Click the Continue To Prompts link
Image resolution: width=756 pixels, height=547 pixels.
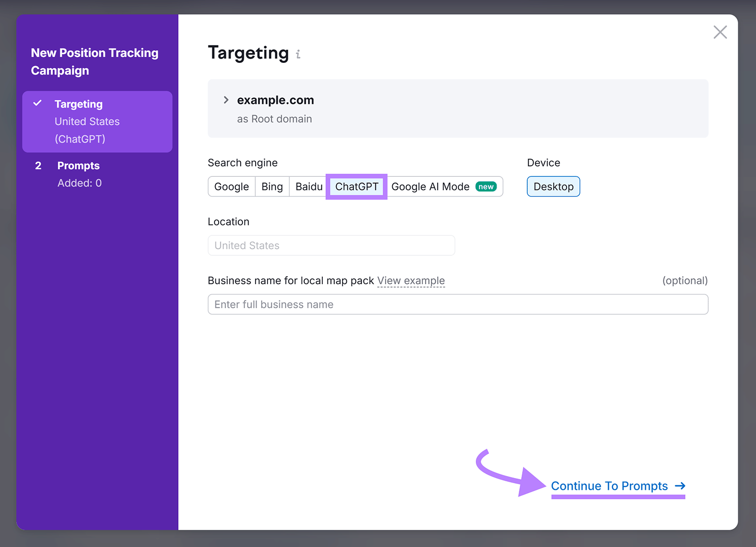(610, 486)
